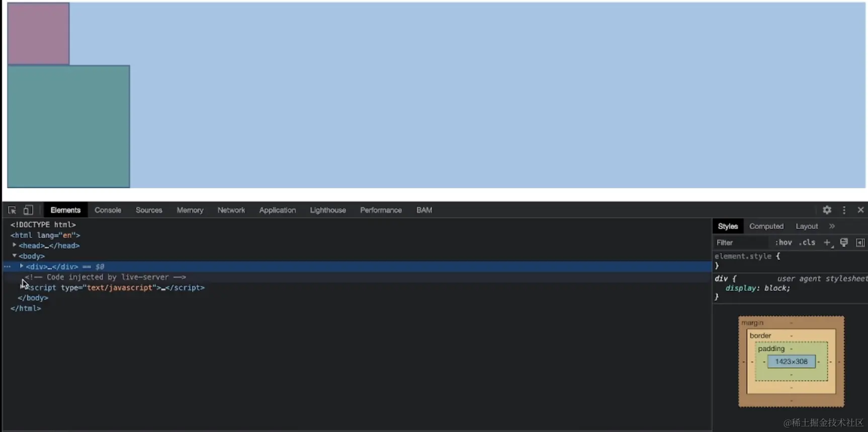
Task: Activate the inspect element picker icon
Action: tap(12, 210)
